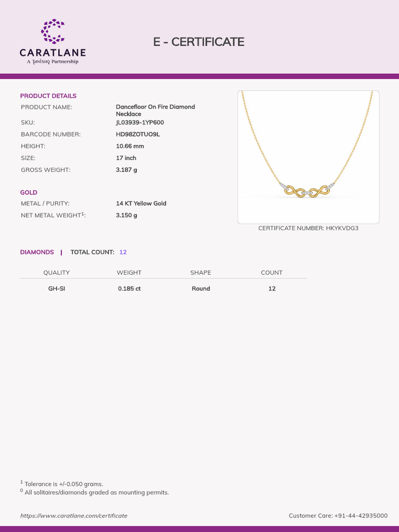Click the tolerance +/-0.050 grams footnote
Image resolution: width=399 pixels, height=532 pixels.
coord(61,484)
